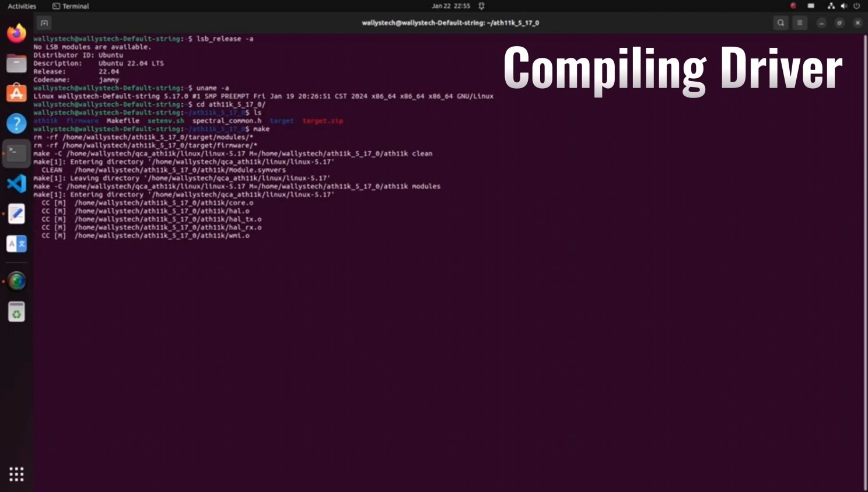Search within the terminal output
The height and width of the screenshot is (492, 868).
tap(780, 23)
